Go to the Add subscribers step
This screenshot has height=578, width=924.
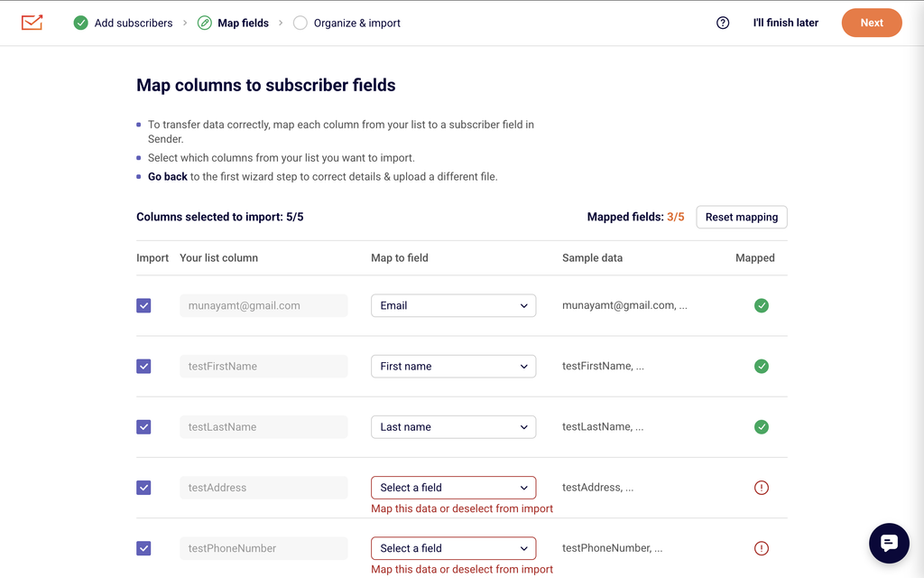(x=134, y=23)
